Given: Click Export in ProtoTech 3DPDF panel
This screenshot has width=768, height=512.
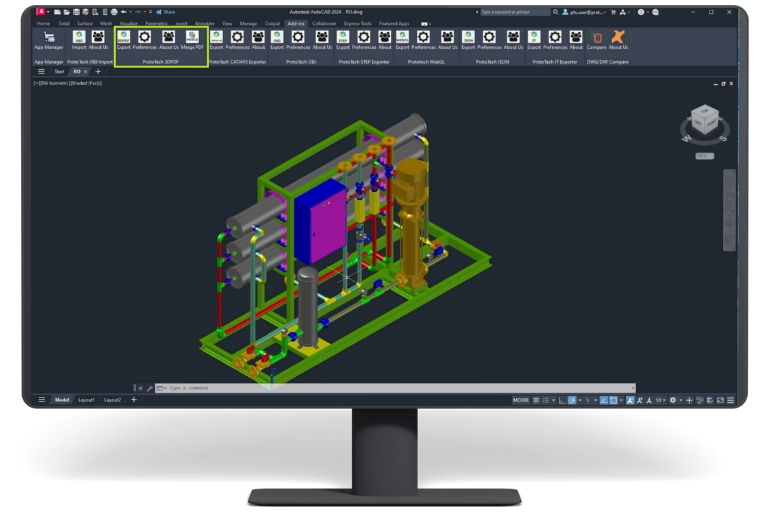Looking at the screenshot, I should (123, 40).
